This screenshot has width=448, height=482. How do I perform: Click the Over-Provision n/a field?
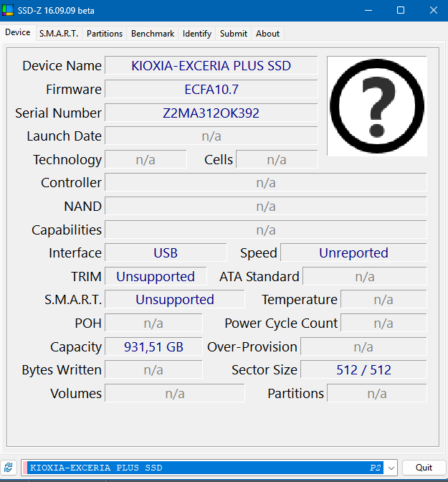(x=363, y=346)
